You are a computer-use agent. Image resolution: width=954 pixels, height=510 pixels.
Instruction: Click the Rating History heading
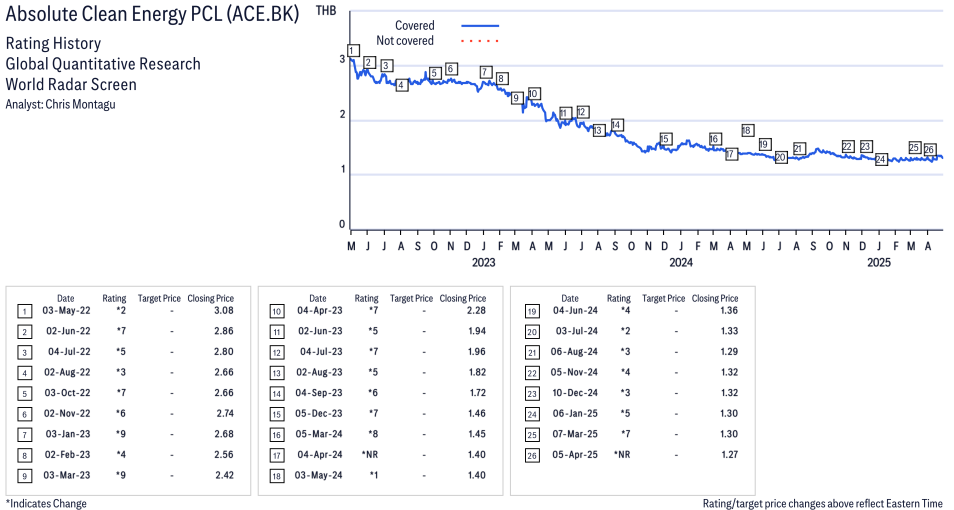tap(54, 44)
